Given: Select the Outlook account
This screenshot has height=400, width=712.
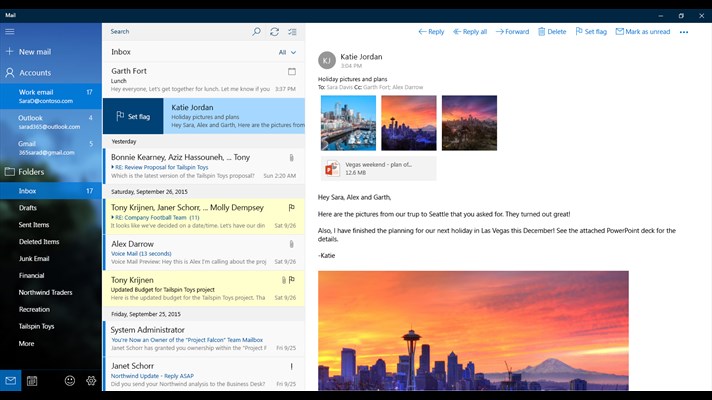Looking at the screenshot, I should click(x=51, y=122).
